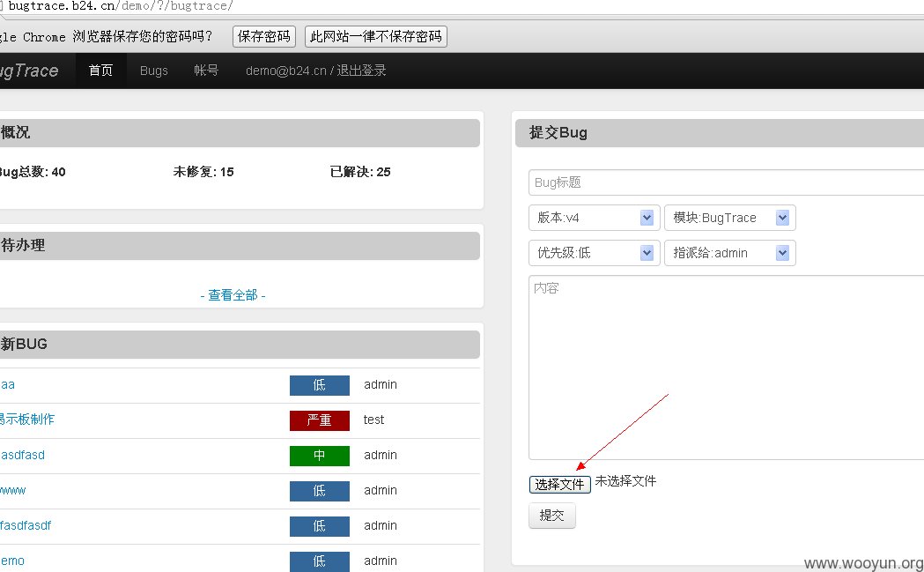Viewport: 924px width, 572px height.
Task: Click the red 严重 priority badge
Action: 320,420
